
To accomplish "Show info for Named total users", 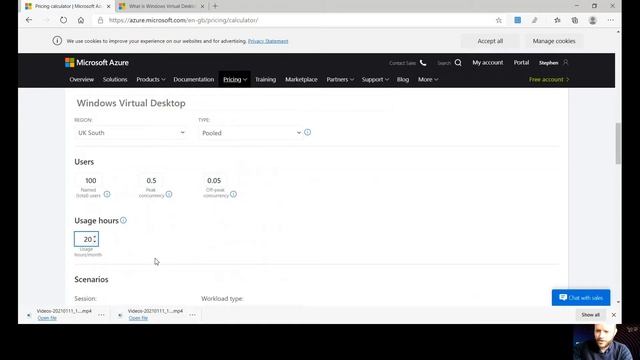I will pyautogui.click(x=107, y=194).
